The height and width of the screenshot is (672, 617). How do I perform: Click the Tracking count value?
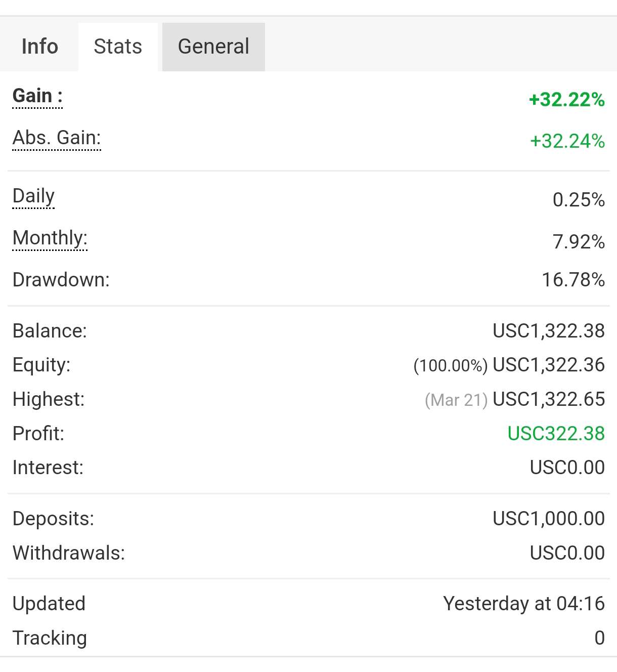point(599,638)
